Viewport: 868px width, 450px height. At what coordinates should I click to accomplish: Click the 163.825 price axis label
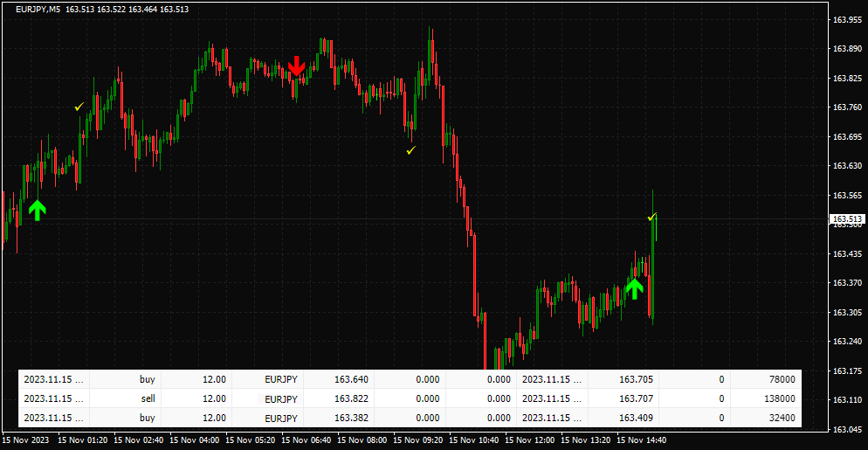[846, 78]
